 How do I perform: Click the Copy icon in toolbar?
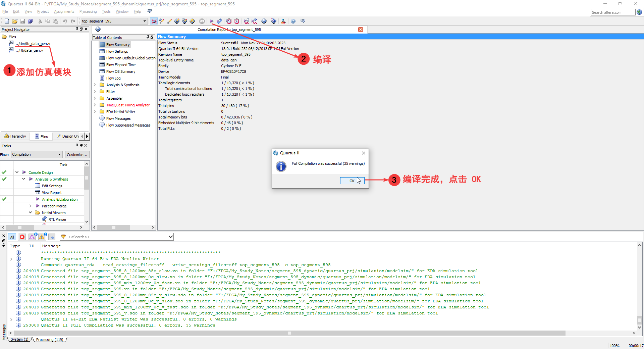pyautogui.click(x=48, y=21)
